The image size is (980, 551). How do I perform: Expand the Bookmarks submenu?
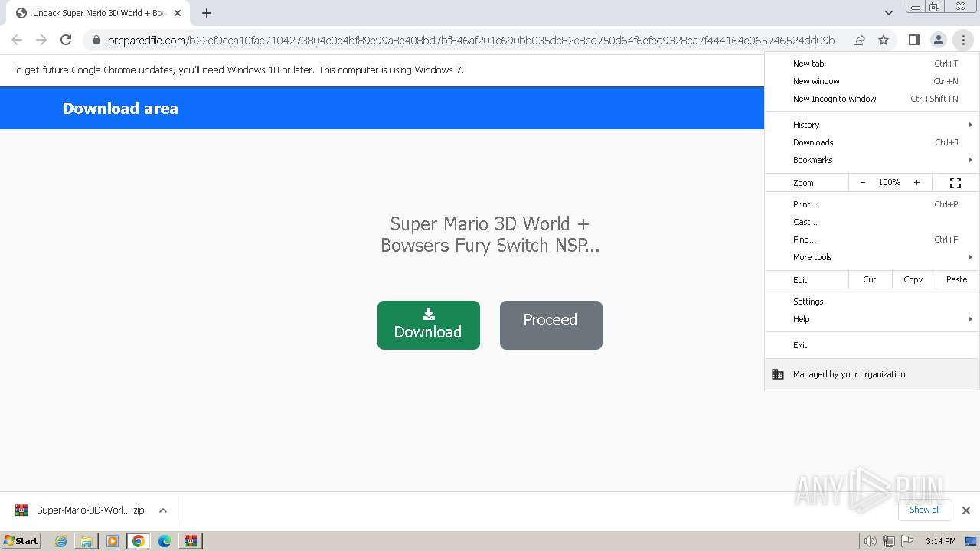[872, 160]
